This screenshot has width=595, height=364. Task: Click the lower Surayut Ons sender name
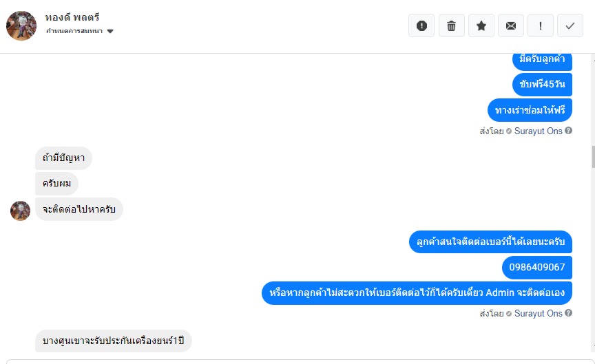coord(538,313)
